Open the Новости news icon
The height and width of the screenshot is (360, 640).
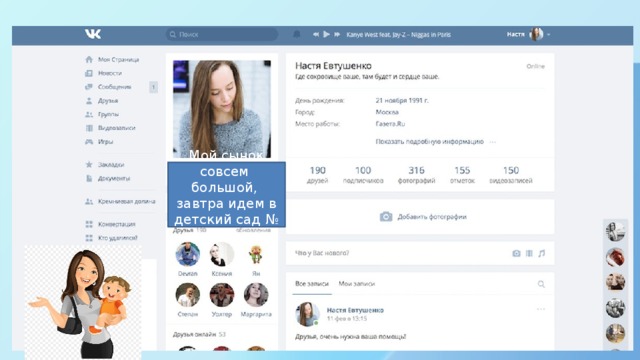click(x=89, y=73)
